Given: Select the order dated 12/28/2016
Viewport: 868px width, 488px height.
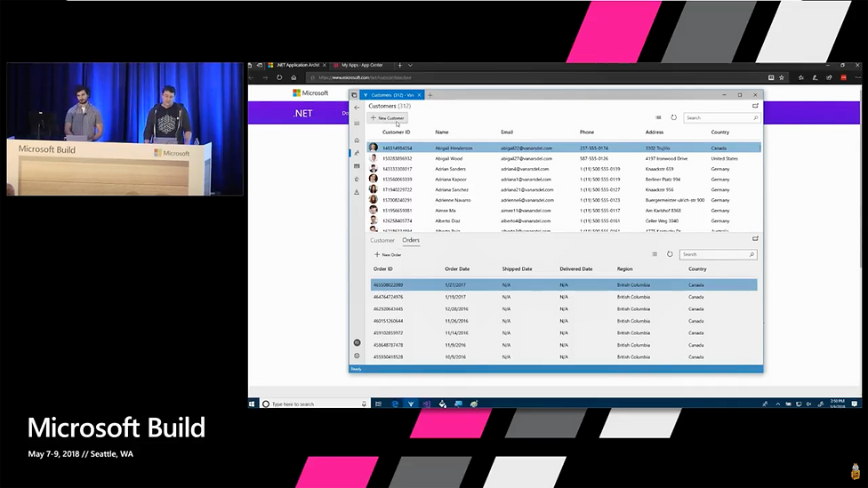Looking at the screenshot, I should [x=564, y=308].
